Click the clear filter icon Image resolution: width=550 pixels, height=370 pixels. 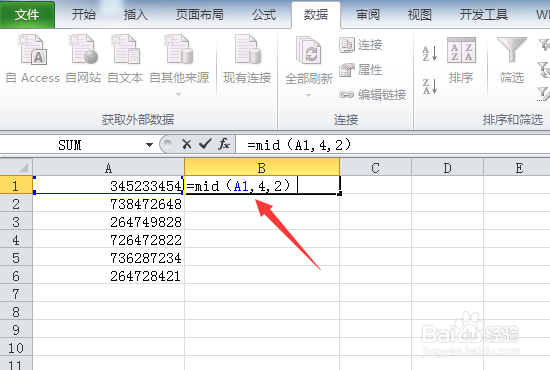[x=544, y=45]
